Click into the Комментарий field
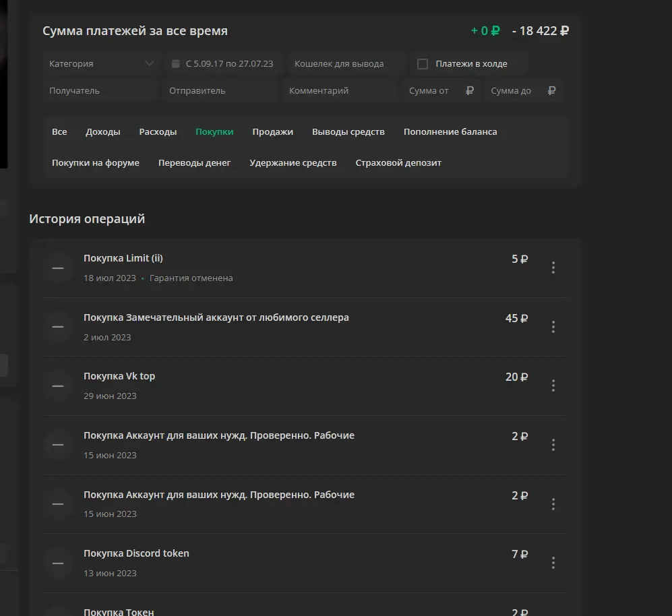Viewport: 672px width, 616px height. [x=340, y=91]
